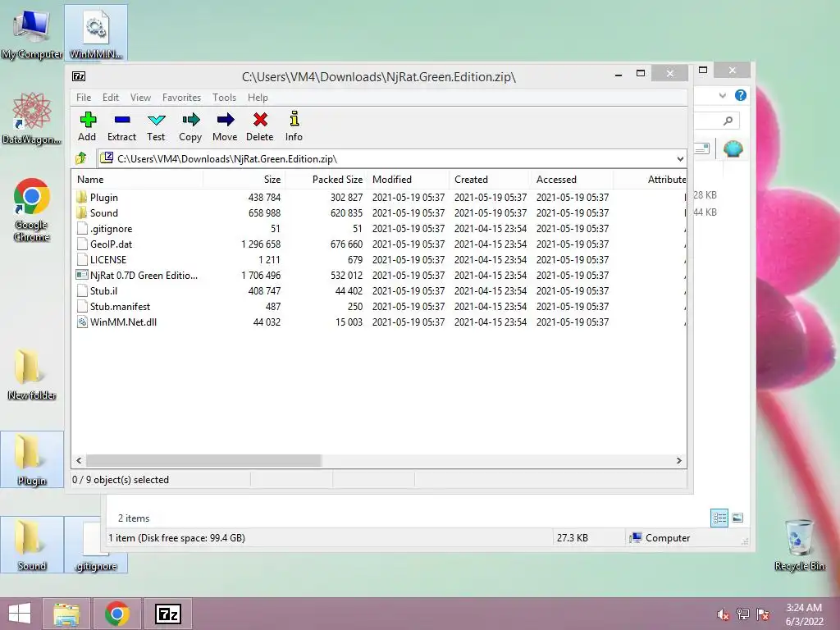Open File Explorer from the taskbar
The width and height of the screenshot is (840, 630).
point(66,614)
